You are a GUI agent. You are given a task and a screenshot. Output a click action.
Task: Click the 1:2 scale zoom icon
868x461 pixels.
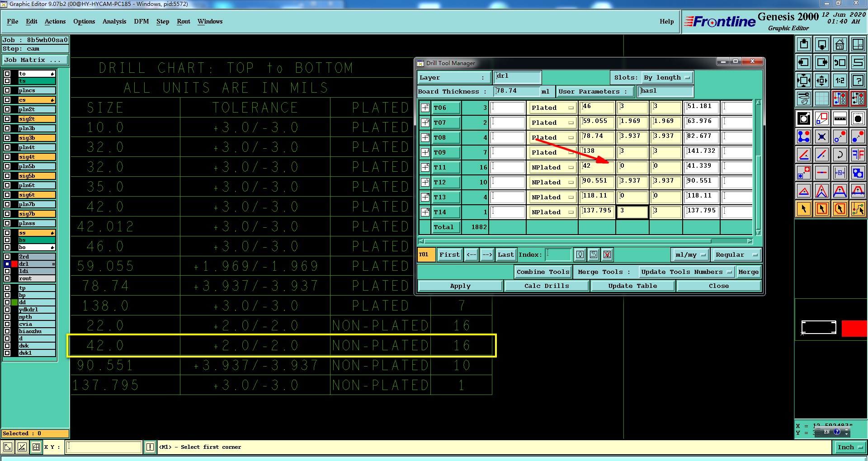point(840,80)
